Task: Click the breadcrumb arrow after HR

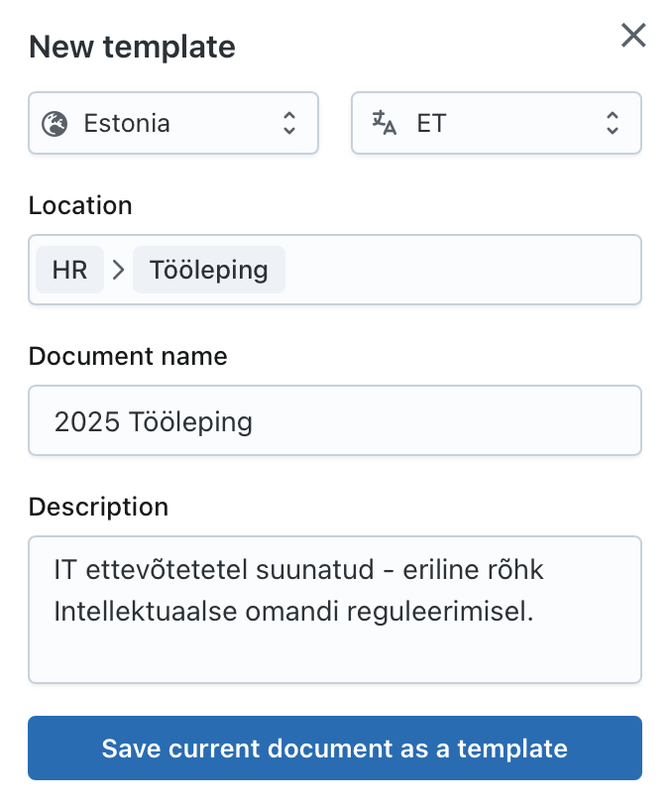Action: [119, 270]
